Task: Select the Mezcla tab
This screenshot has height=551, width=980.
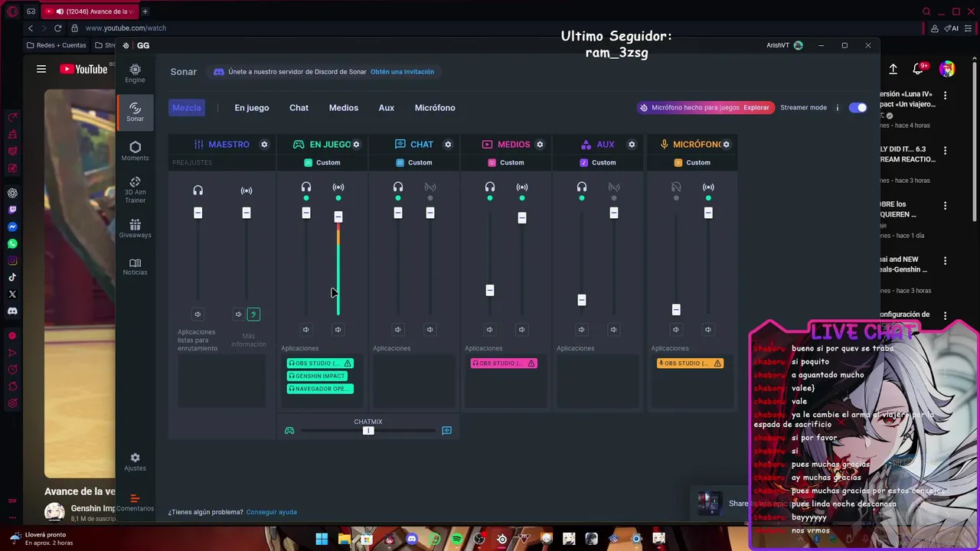Action: (187, 108)
